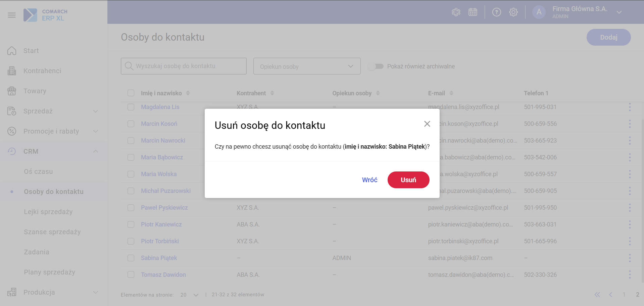644x306 pixels.
Task: Toggle Pokaż również archiwalne switch
Action: (x=375, y=66)
